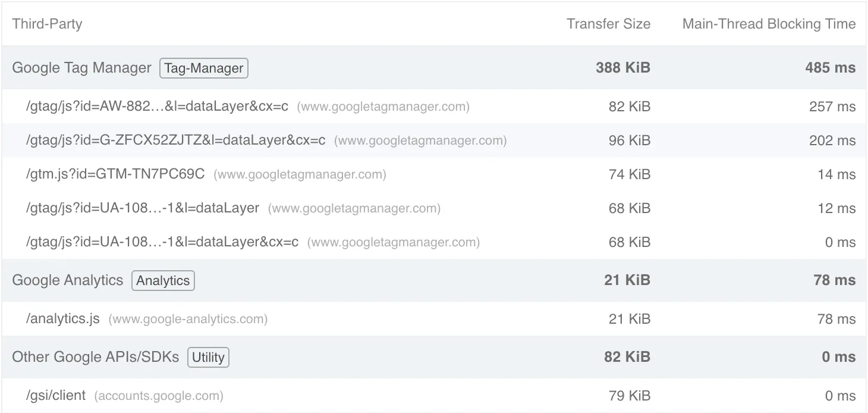868x413 pixels.
Task: Click the 485 ms blocking time total
Action: (830, 68)
